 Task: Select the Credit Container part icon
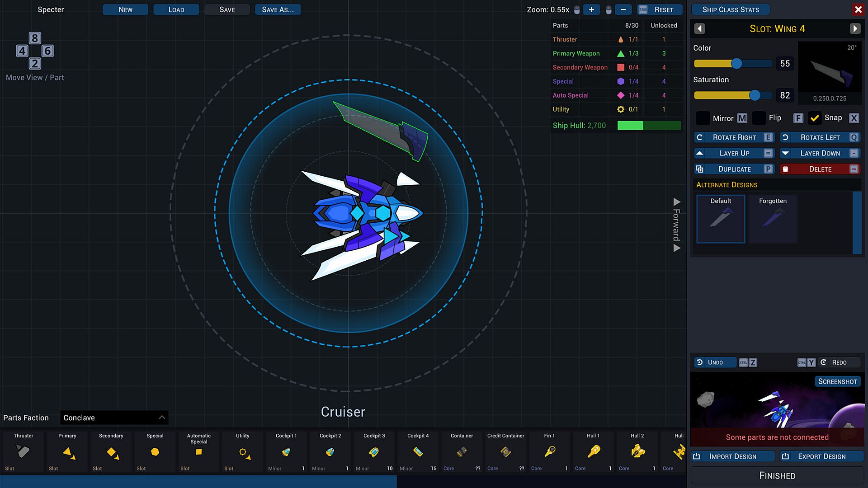pyautogui.click(x=505, y=451)
